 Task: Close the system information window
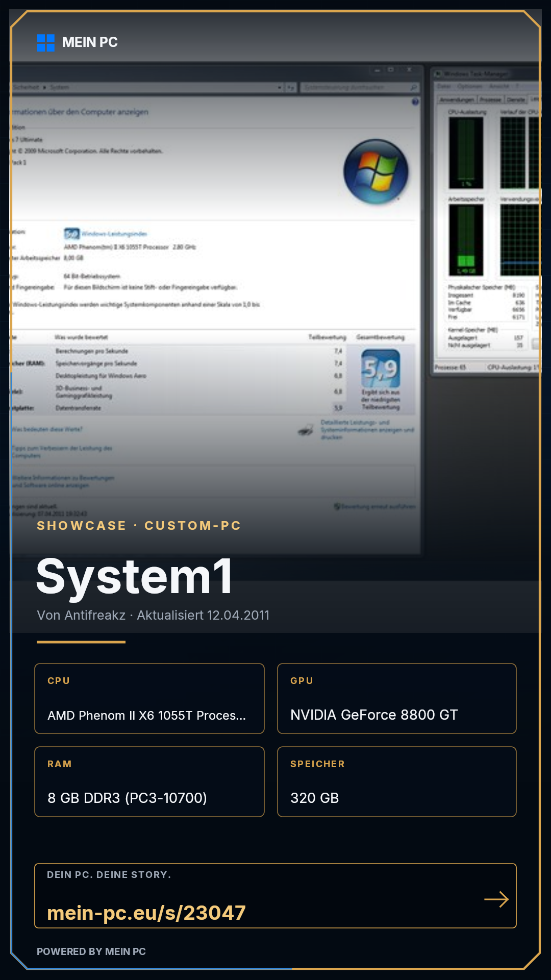pos(409,69)
